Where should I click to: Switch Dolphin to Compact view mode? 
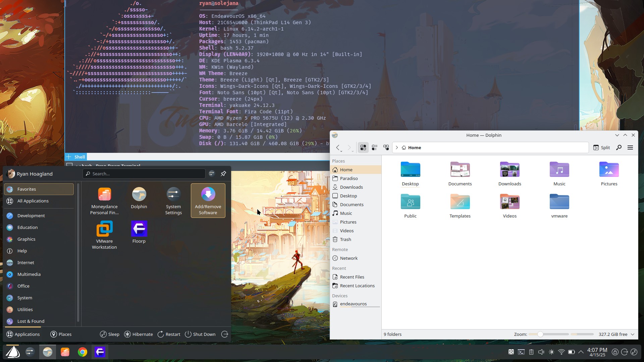coord(375,147)
